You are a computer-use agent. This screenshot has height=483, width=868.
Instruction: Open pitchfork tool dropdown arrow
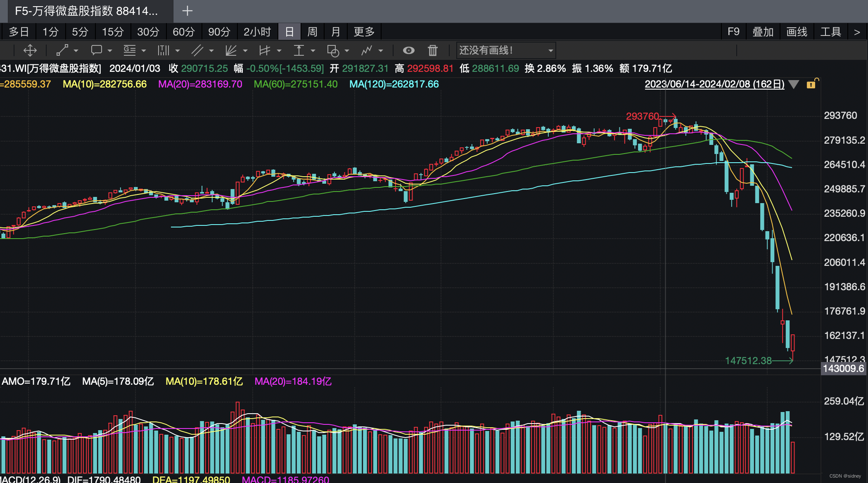[x=279, y=51]
